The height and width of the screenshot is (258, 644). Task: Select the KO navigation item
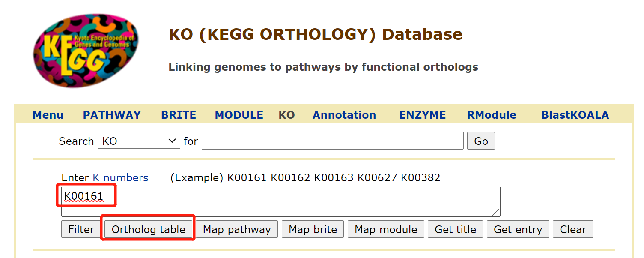point(286,114)
